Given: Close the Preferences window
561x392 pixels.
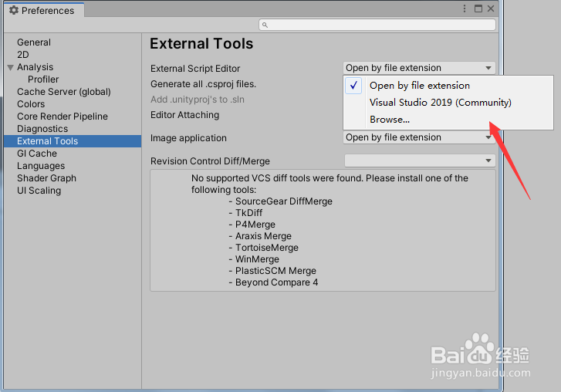Looking at the screenshot, I should 490,9.
